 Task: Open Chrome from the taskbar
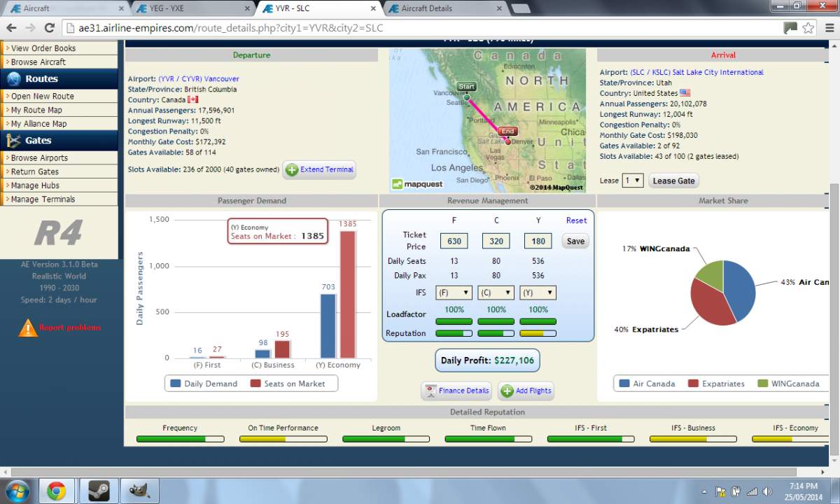[x=57, y=491]
